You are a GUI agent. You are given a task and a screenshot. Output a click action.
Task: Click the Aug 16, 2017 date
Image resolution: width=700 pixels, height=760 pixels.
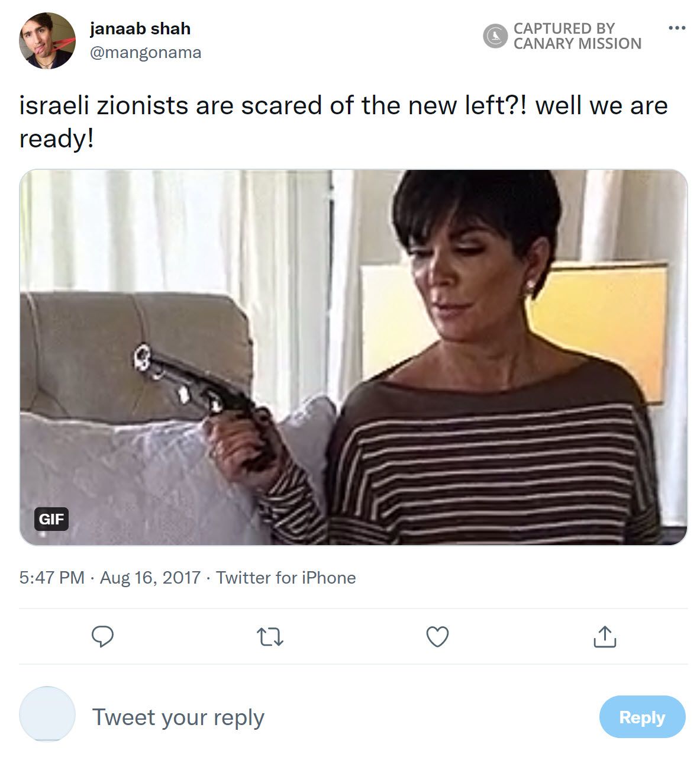150,577
